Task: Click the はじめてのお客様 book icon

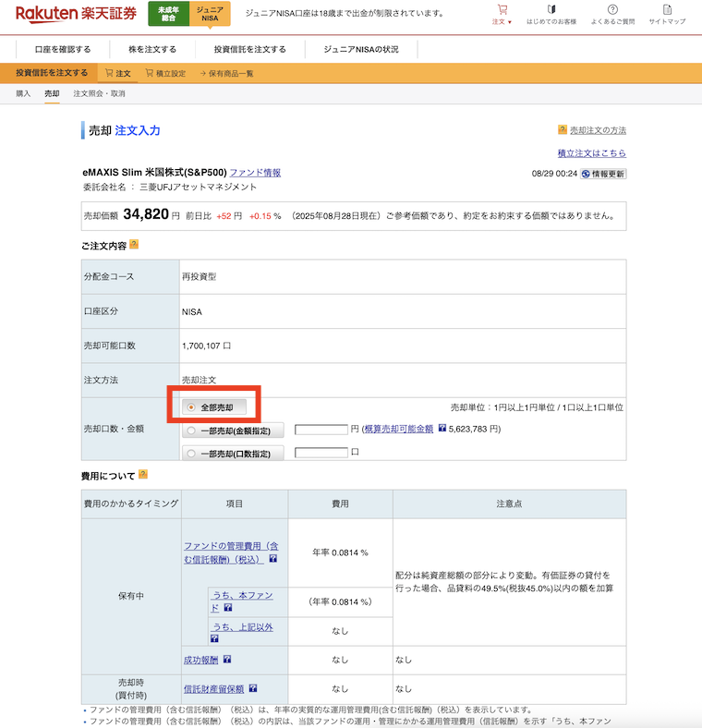Action: pos(551,13)
